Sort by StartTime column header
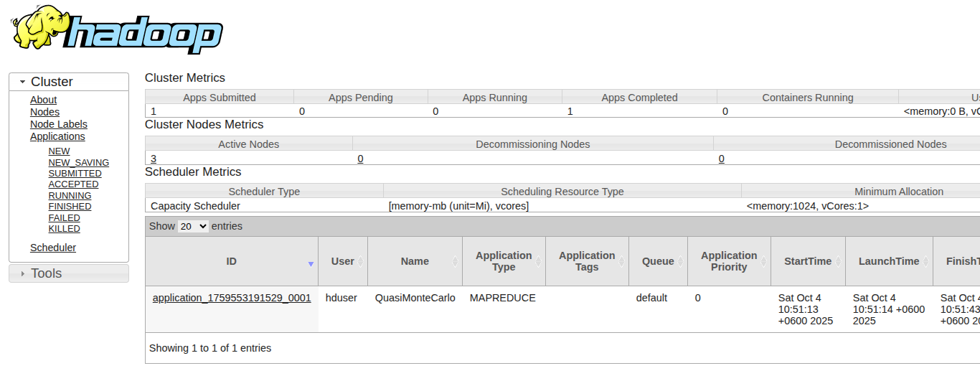The image size is (980, 376). (808, 262)
